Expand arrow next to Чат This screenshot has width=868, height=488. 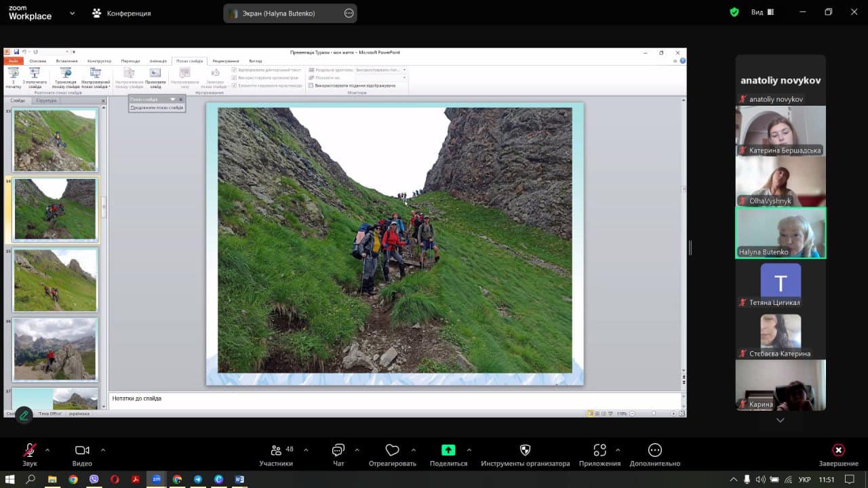coord(357,449)
